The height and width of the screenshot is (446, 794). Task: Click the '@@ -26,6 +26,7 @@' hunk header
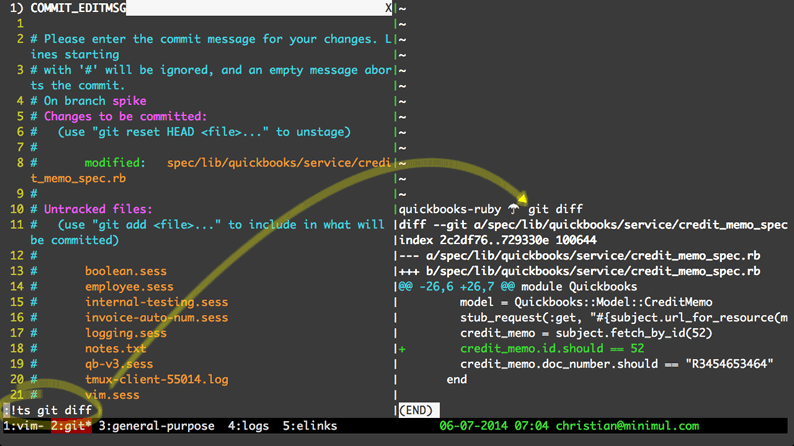456,287
